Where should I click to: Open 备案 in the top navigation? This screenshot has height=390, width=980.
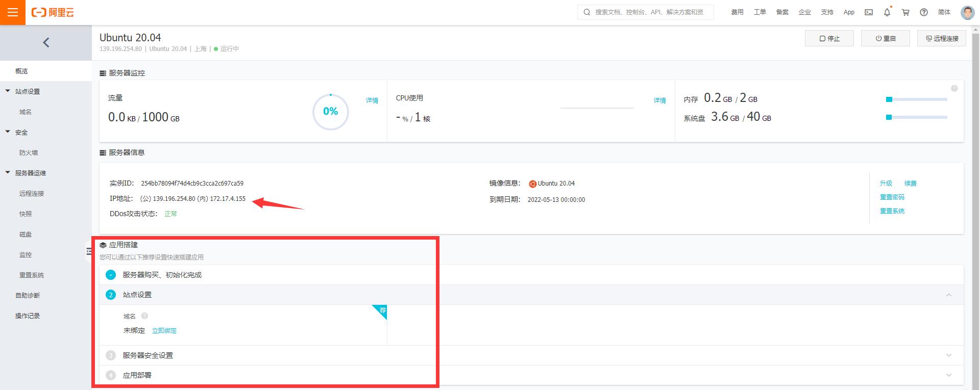coord(782,12)
